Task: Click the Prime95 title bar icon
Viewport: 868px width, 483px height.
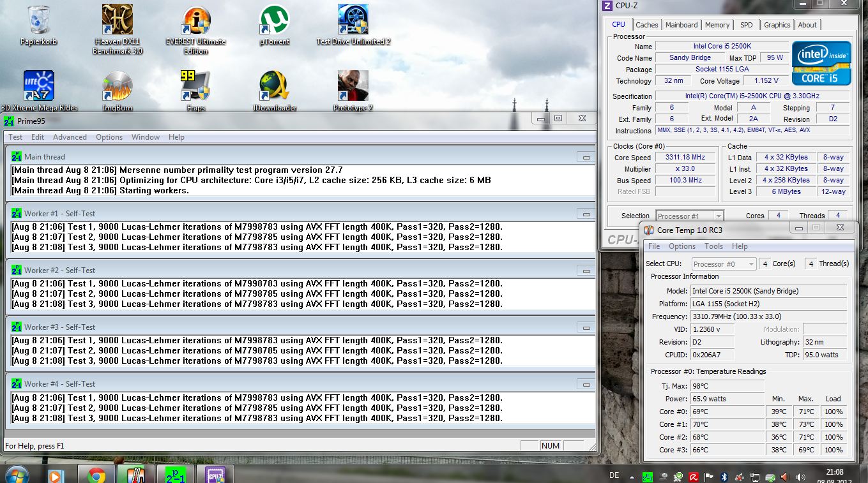Action: [x=8, y=121]
